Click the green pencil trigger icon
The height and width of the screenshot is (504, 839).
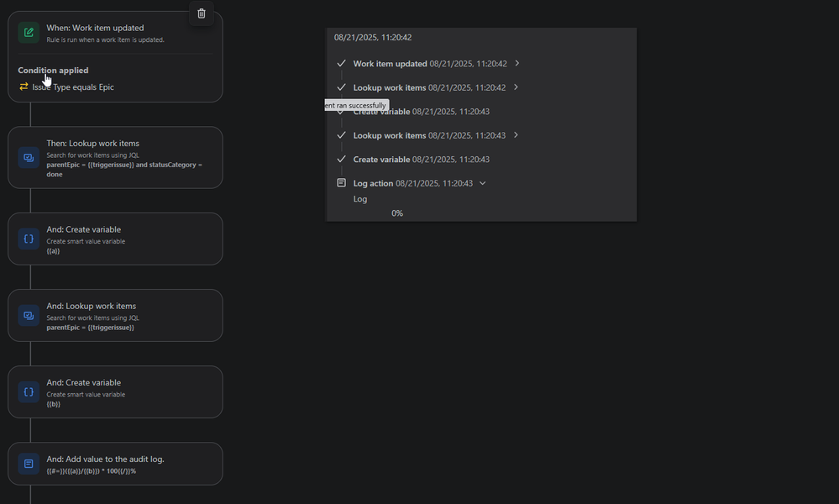[x=28, y=33]
